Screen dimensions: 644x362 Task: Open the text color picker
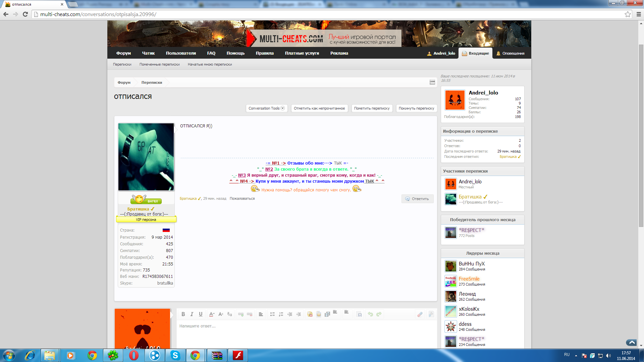[212, 314]
